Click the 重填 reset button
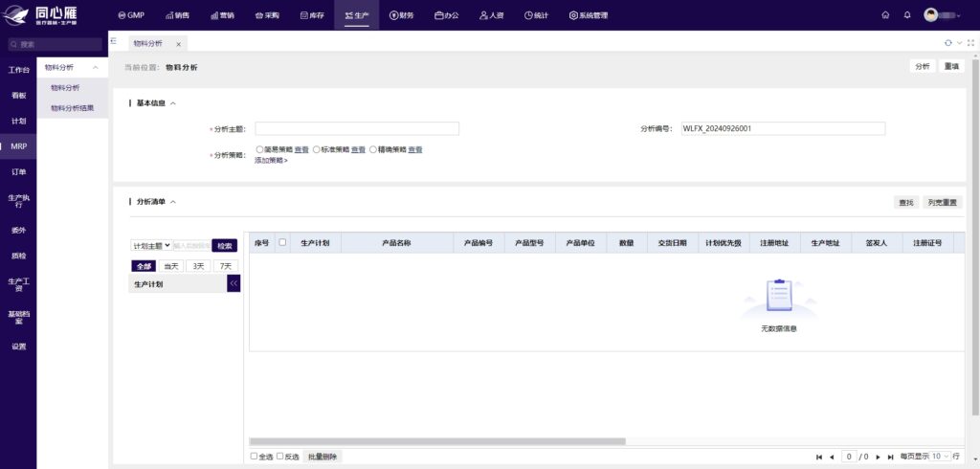Image resolution: width=980 pixels, height=469 pixels. tap(951, 66)
